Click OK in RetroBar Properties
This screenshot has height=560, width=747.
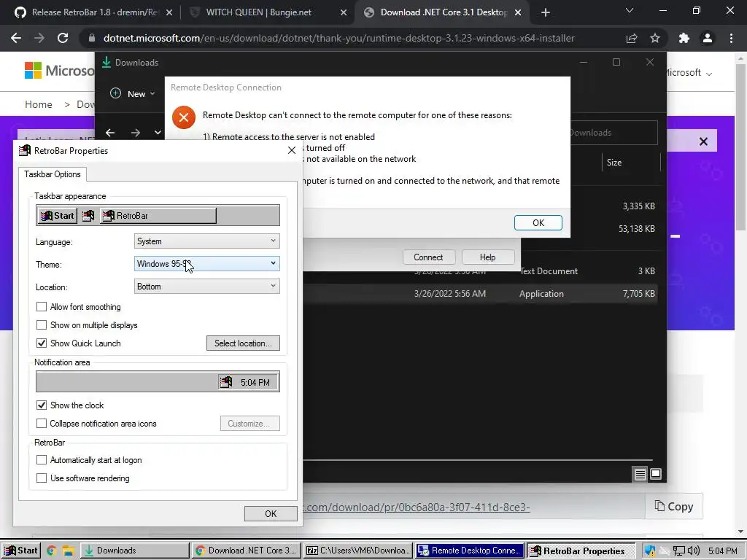[x=271, y=514]
